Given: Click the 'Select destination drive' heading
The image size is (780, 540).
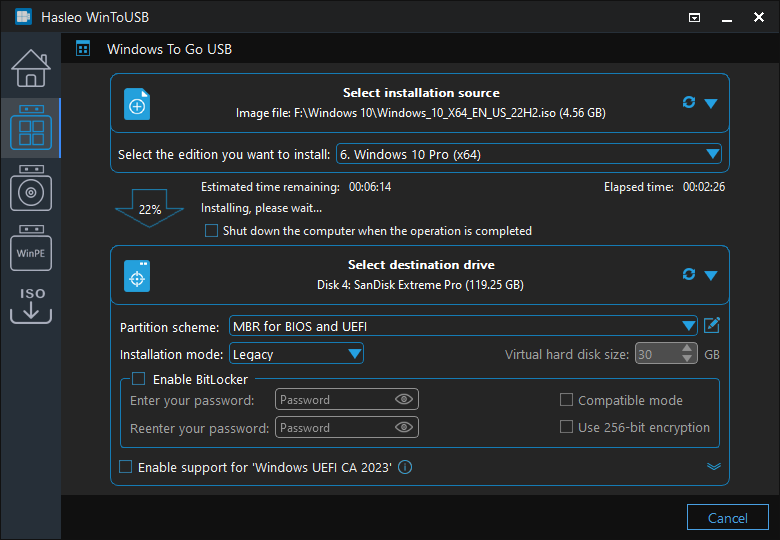Looking at the screenshot, I should pyautogui.click(x=421, y=265).
